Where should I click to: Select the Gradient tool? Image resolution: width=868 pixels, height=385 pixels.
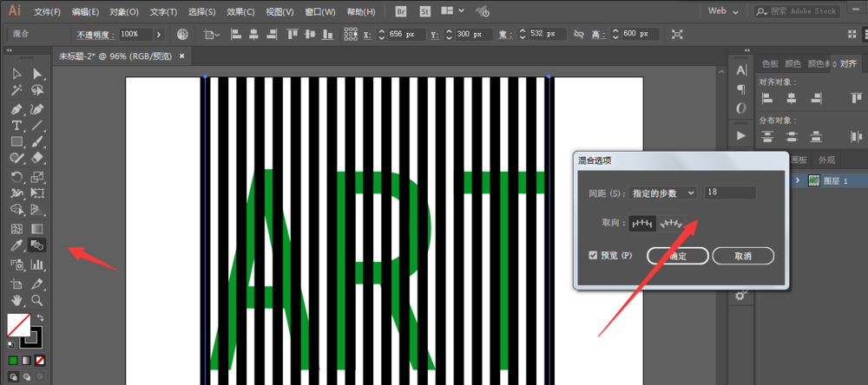(x=37, y=228)
